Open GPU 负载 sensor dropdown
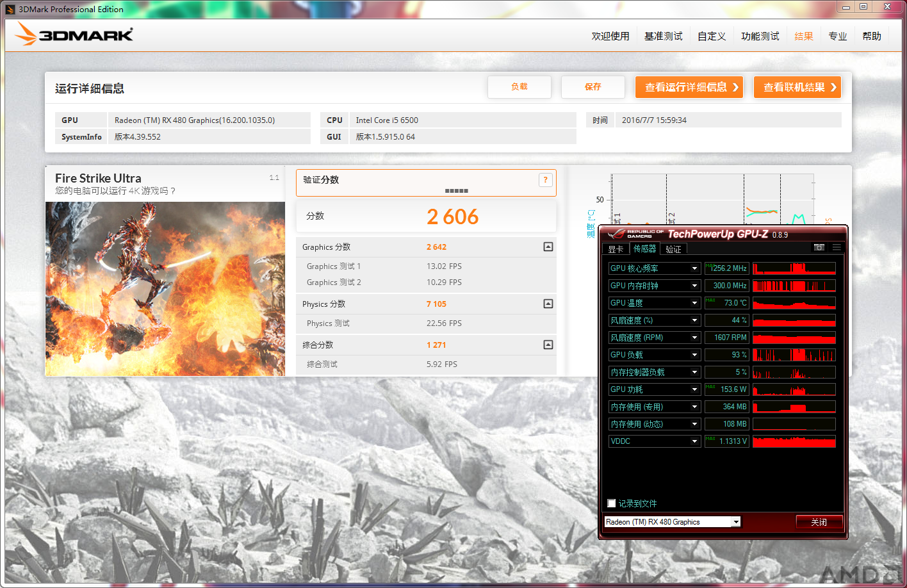 (x=694, y=355)
